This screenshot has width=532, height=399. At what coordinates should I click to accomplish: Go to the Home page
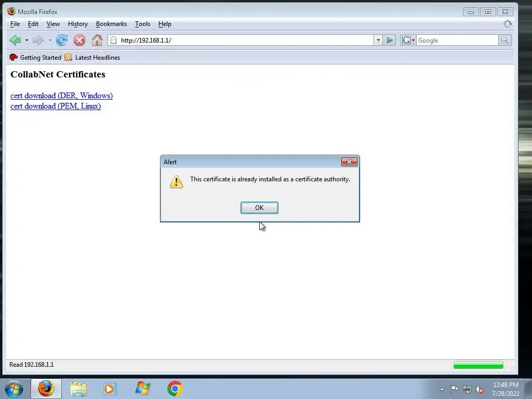tap(97, 41)
